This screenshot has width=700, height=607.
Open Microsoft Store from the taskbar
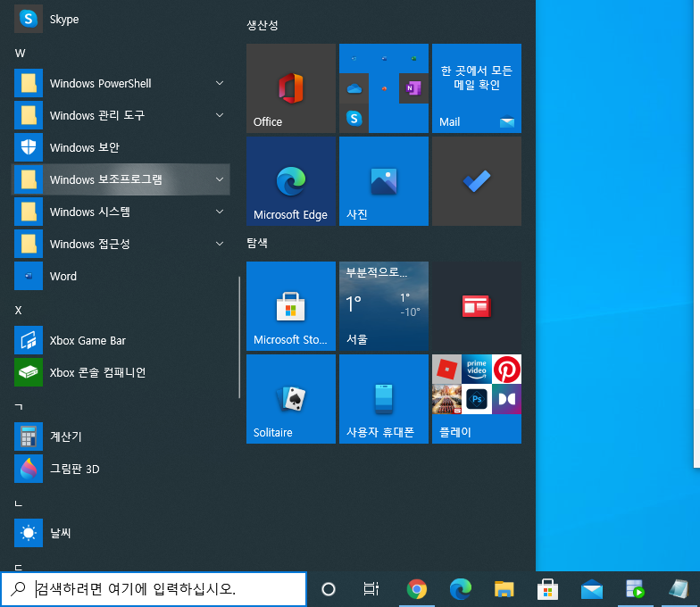[548, 589]
